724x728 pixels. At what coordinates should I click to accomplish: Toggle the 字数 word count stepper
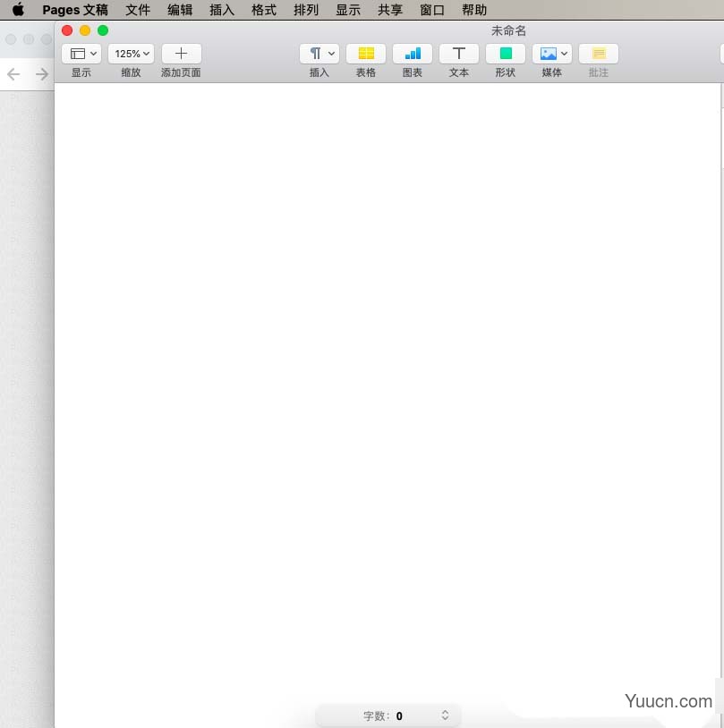[x=445, y=715]
